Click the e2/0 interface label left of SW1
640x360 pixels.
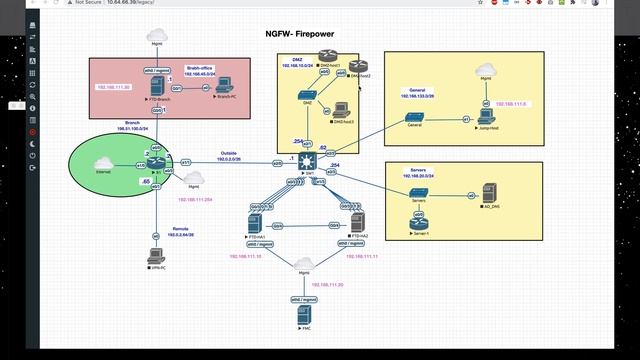[x=278, y=163]
